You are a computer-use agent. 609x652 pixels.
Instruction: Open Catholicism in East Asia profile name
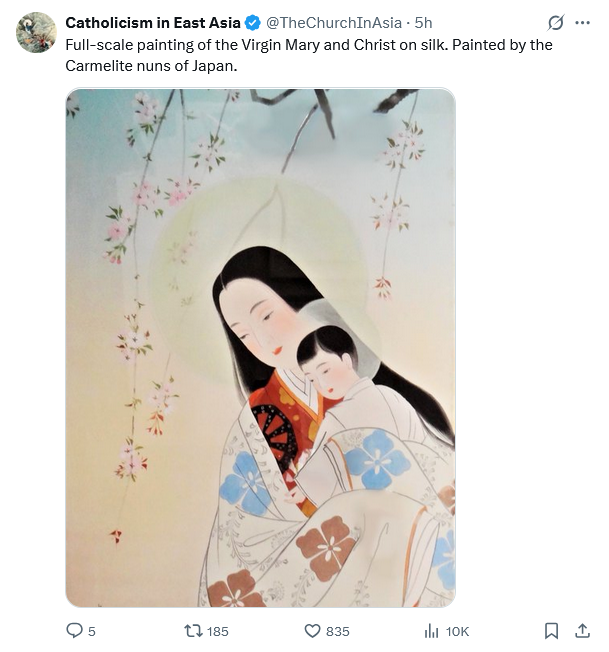153,23
